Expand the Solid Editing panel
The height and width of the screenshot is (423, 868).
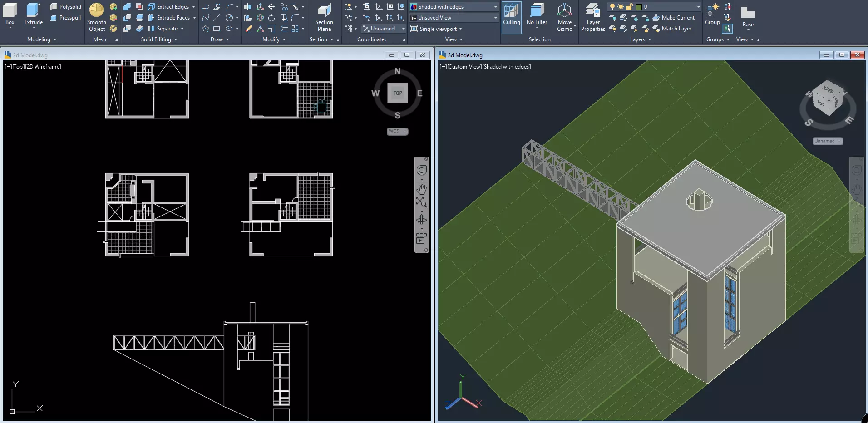159,39
